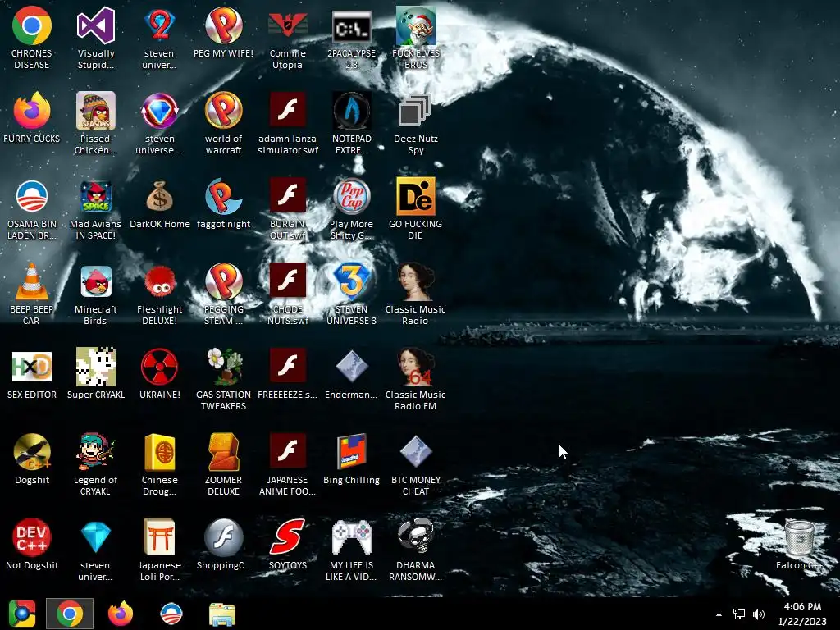Launch the Visually Stupid Visual Studio shortcut

tap(96, 25)
